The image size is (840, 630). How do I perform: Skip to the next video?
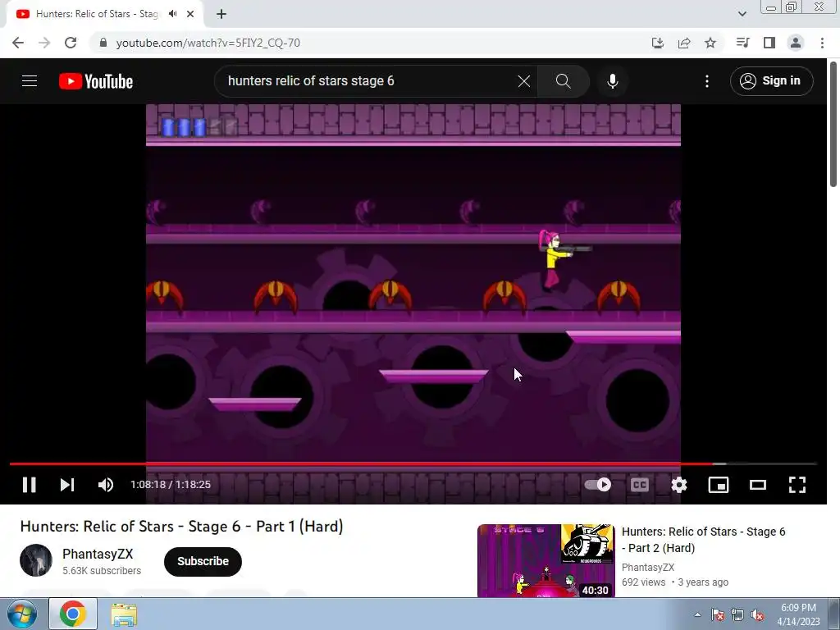(x=67, y=485)
